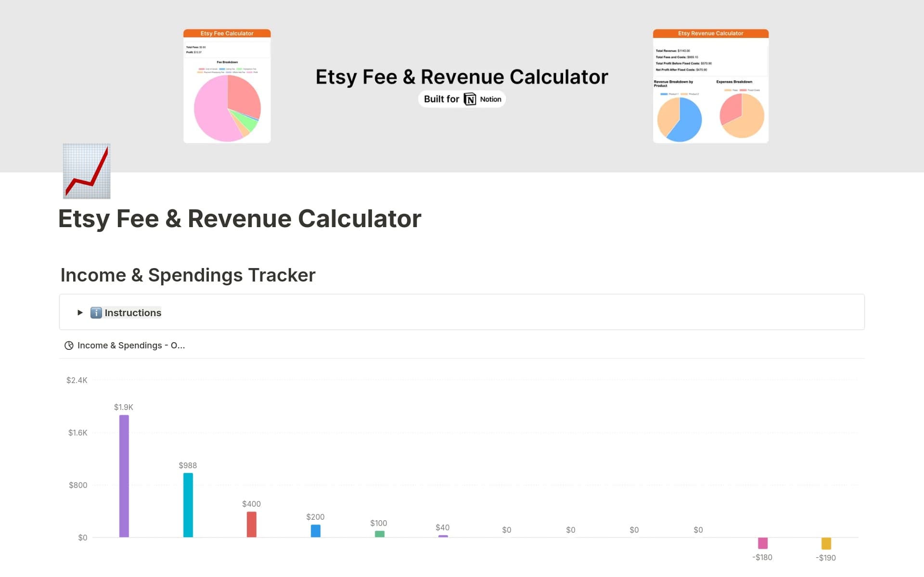Select the purple $1.9K bar
This screenshot has width=924, height=577.
pyautogui.click(x=124, y=475)
